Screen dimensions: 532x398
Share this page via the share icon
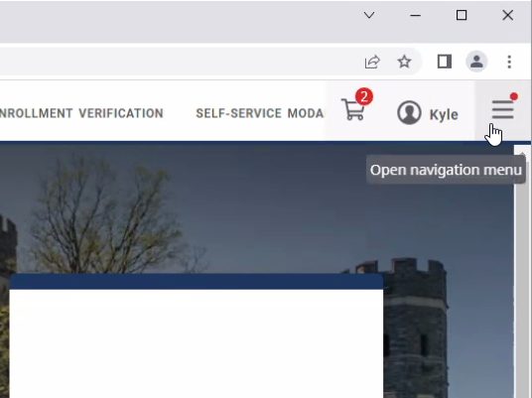(x=372, y=62)
